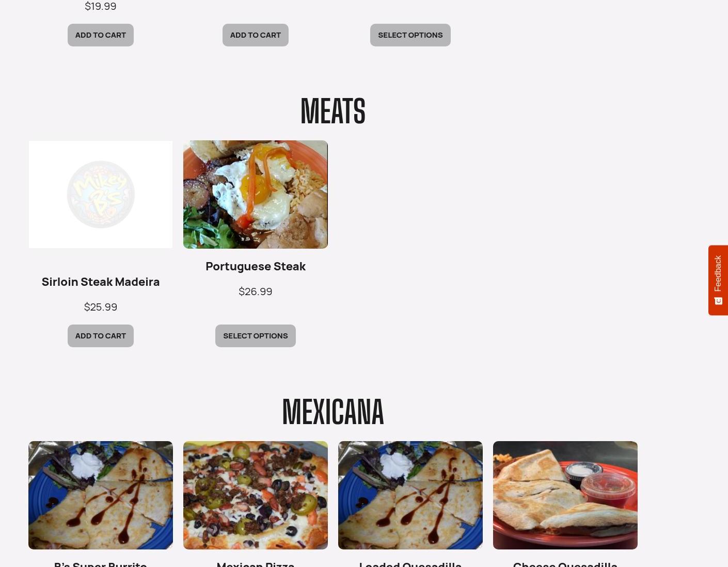The width and height of the screenshot is (728, 567).
Task: Click the $26.99 price of Portuguese Steak
Action: click(256, 291)
